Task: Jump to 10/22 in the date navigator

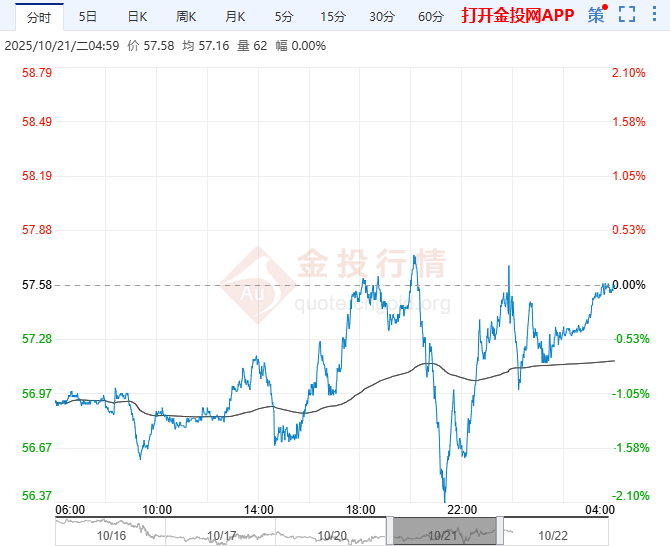Action: point(553,535)
